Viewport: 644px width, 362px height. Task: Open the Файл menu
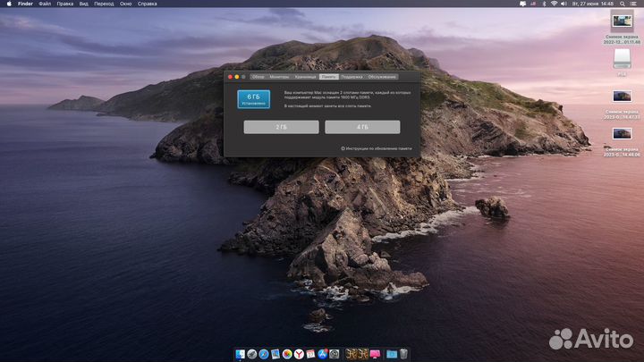(45, 4)
